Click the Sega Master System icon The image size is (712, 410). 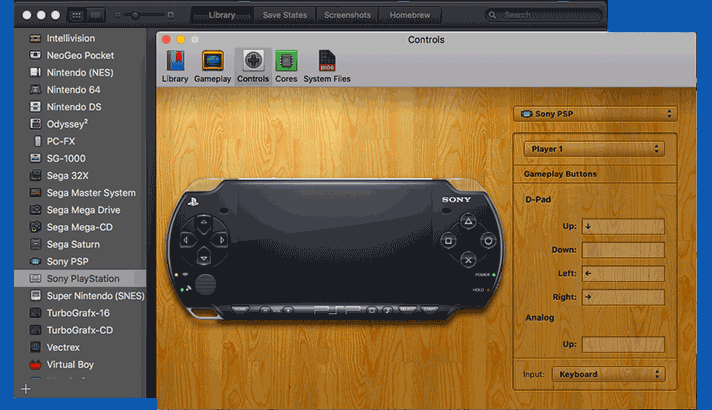[x=35, y=193]
